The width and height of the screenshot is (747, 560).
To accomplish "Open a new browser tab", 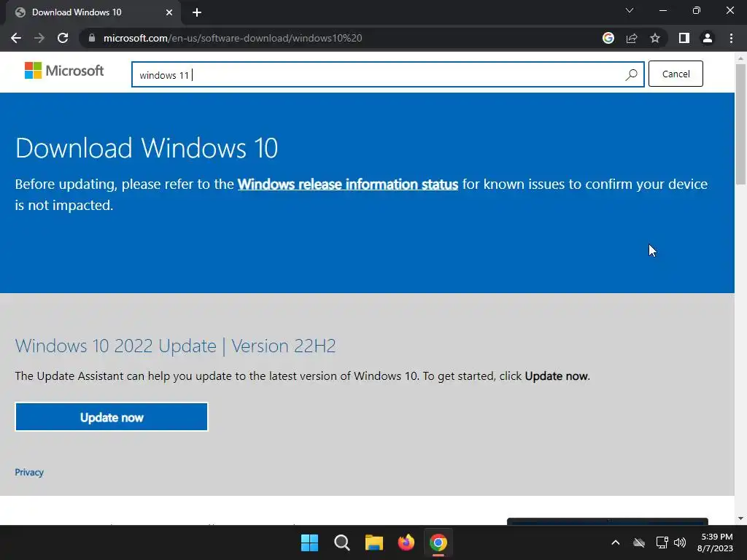I will coord(197,12).
